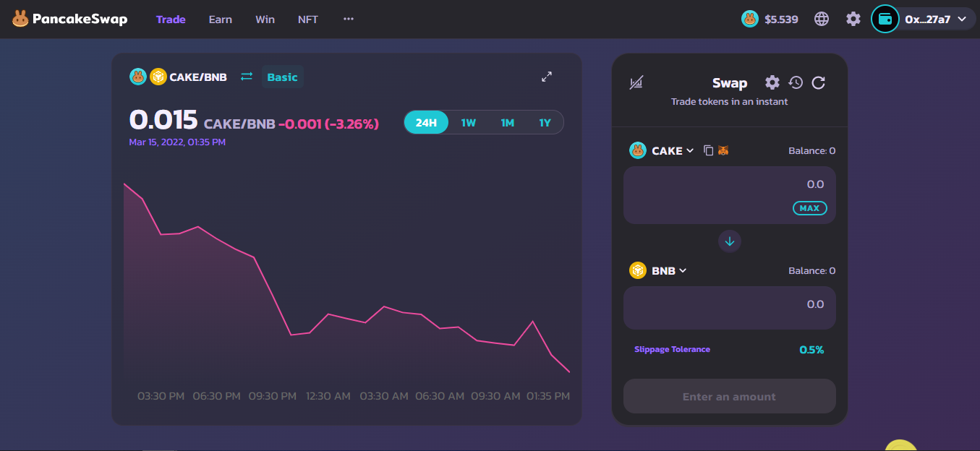Click the Slippage Tolerance label
980x451 pixels.
(x=672, y=349)
